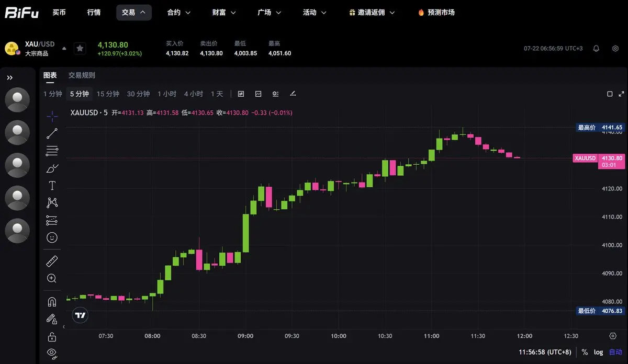Toggle log scale mode

(x=598, y=352)
